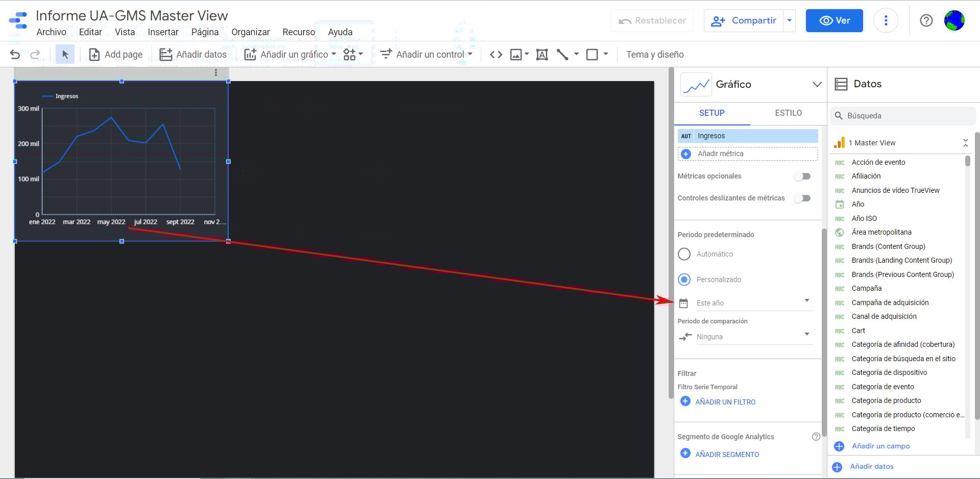980x479 pixels.
Task: Click the redo arrow icon
Action: [x=35, y=55]
